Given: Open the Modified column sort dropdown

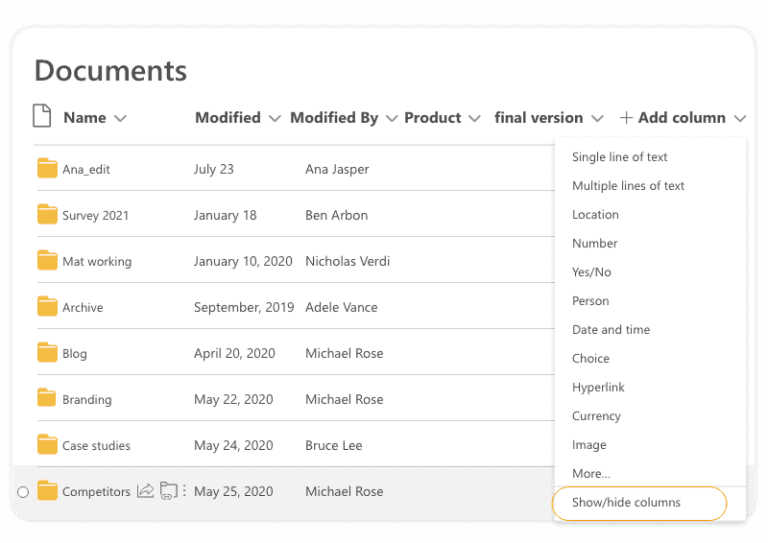Looking at the screenshot, I should click(275, 118).
